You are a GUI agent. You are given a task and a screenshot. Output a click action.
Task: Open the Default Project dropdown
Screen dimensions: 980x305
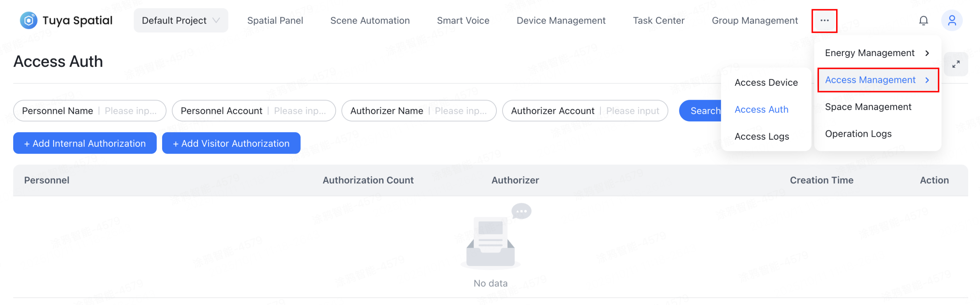(x=181, y=20)
